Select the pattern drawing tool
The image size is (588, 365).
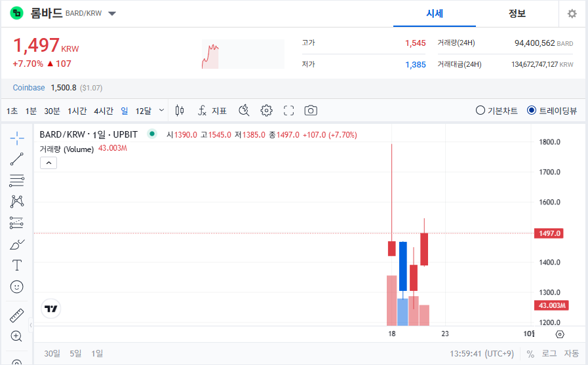(17, 202)
